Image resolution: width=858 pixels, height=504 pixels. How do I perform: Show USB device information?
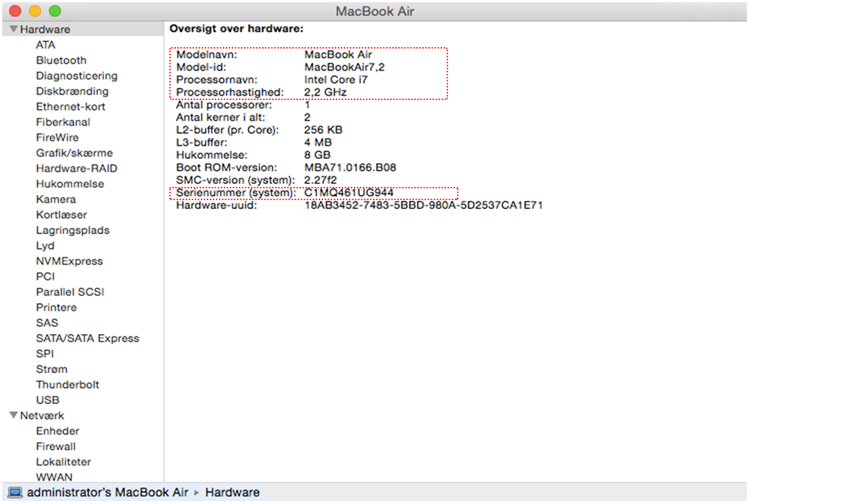coord(47,400)
